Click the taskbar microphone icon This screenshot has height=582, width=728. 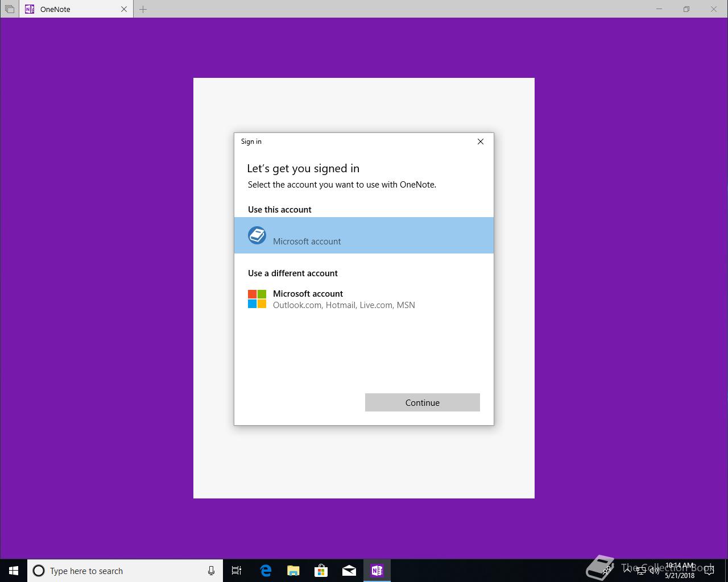(211, 571)
